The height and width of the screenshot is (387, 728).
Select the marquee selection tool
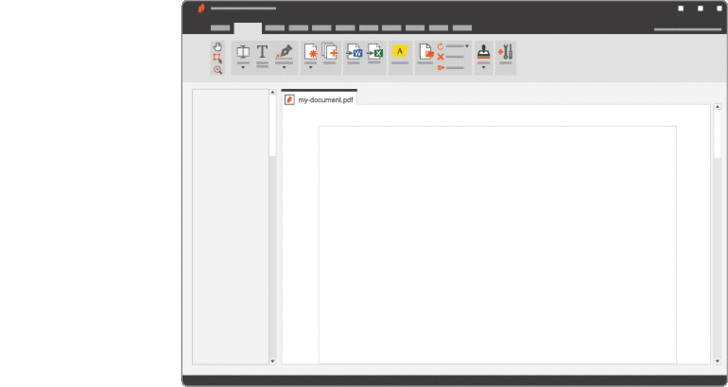point(217,58)
